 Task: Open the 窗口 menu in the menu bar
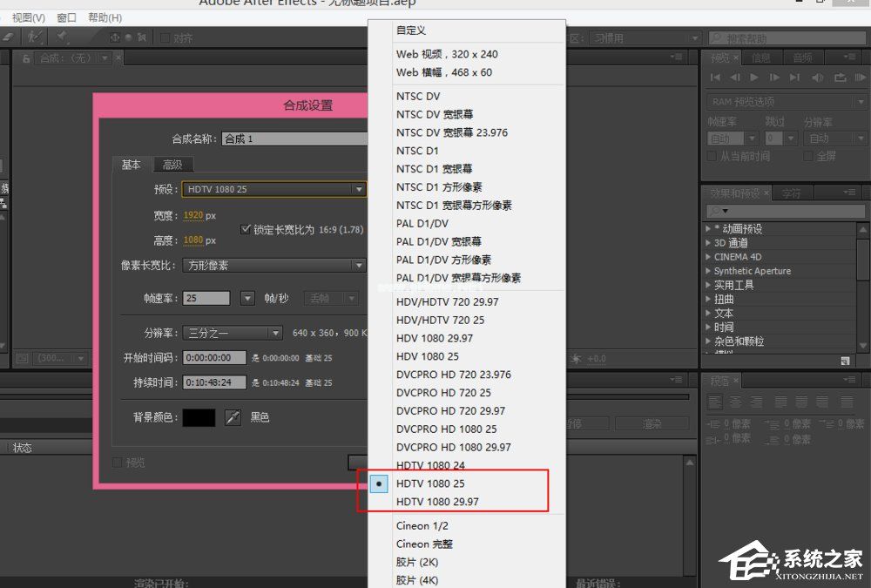pyautogui.click(x=68, y=17)
